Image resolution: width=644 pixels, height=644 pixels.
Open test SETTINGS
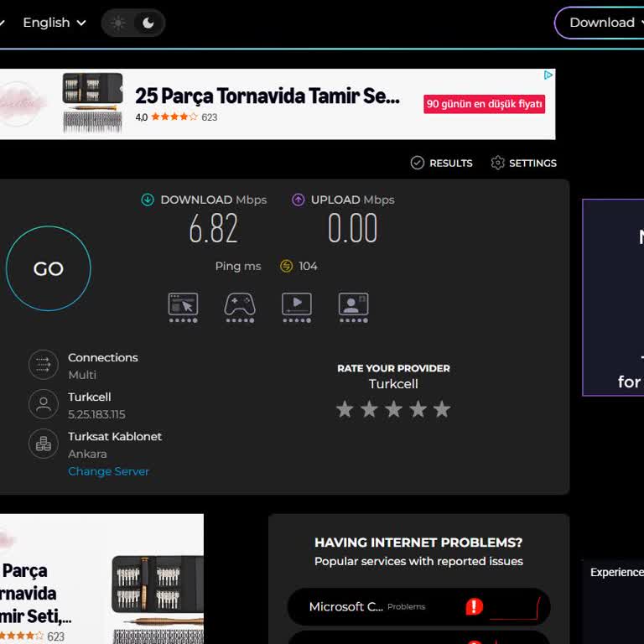click(x=523, y=163)
